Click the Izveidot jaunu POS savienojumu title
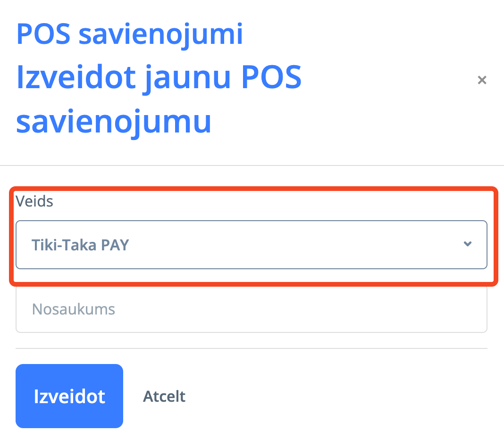 (x=159, y=99)
